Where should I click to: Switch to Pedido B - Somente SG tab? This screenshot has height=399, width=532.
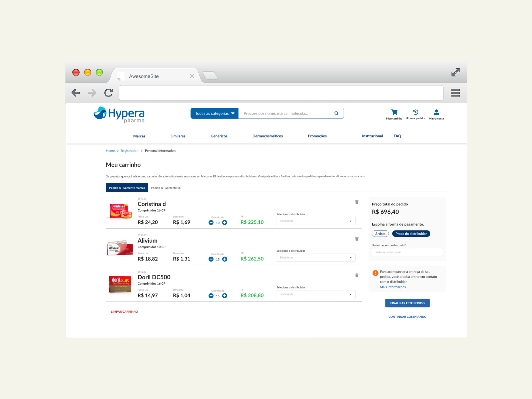click(x=166, y=188)
